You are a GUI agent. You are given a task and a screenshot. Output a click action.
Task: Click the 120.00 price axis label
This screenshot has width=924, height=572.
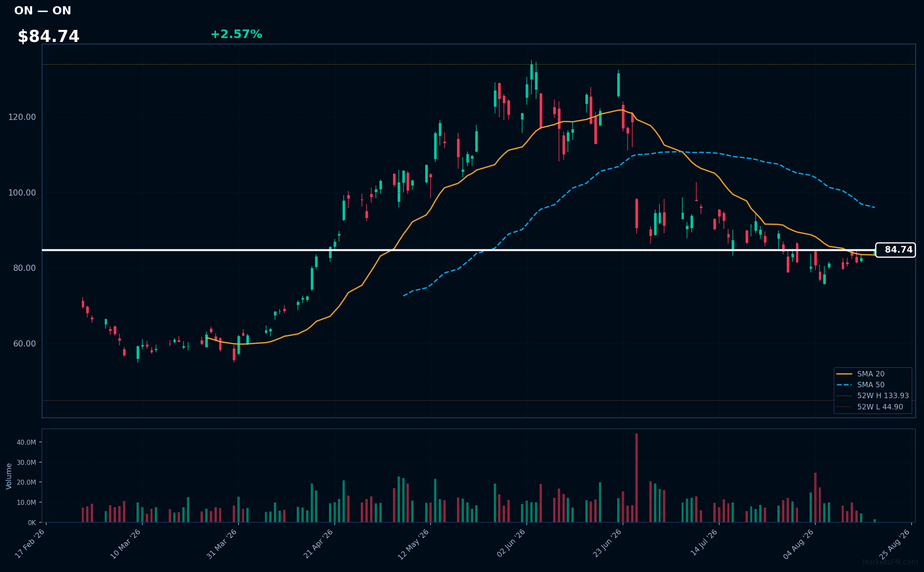pyautogui.click(x=22, y=117)
